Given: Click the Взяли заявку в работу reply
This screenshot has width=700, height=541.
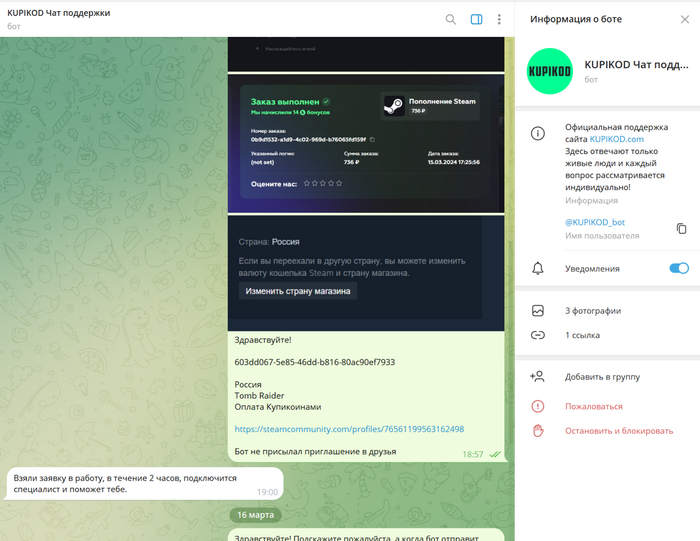Looking at the screenshot, I should pyautogui.click(x=145, y=483).
